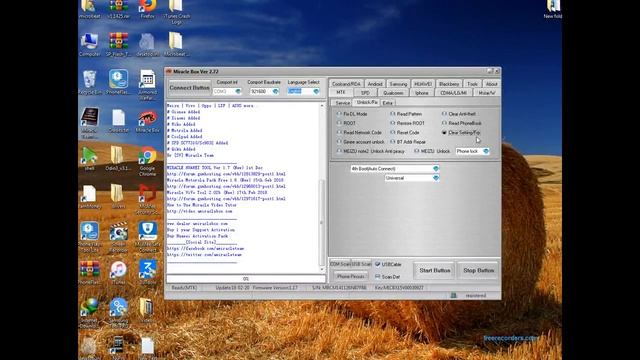
Task: Open the Odin3_v3.1 folder icon
Action: pos(118,158)
